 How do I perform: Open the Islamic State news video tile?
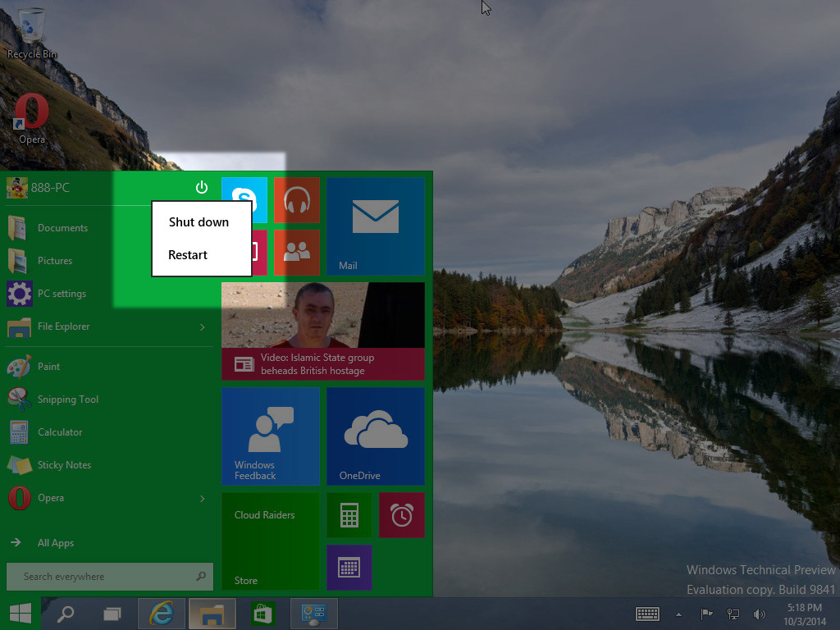point(323,331)
